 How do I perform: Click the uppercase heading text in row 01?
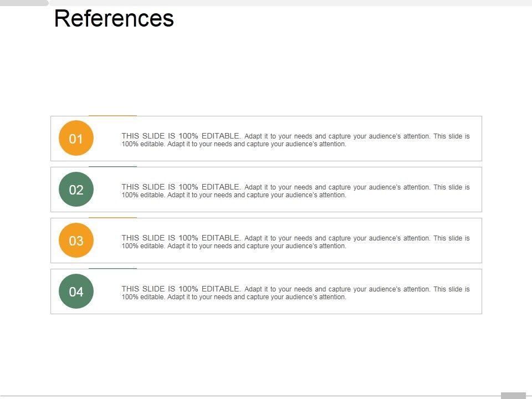181,136
